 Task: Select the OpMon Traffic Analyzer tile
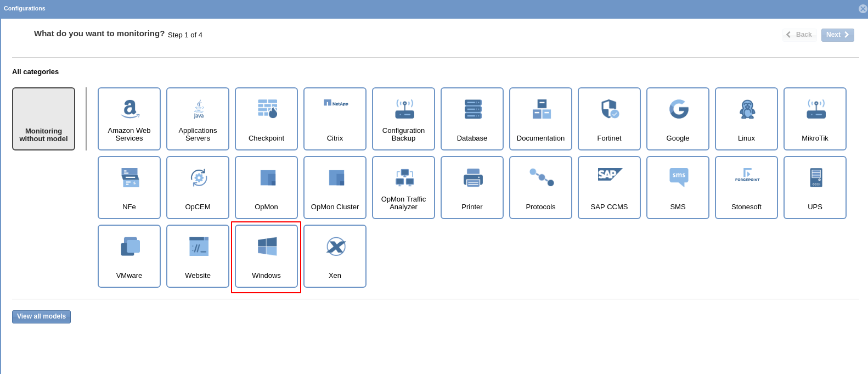403,187
